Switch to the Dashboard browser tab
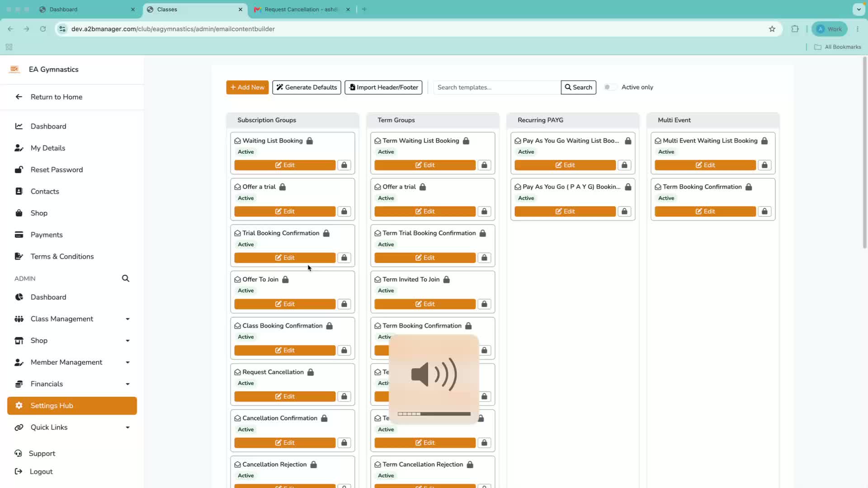The width and height of the screenshot is (868, 488). tap(87, 9)
